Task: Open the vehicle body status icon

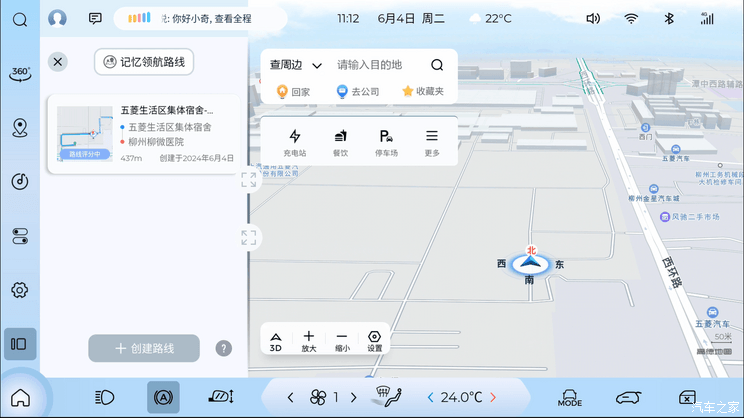Action: click(x=629, y=397)
